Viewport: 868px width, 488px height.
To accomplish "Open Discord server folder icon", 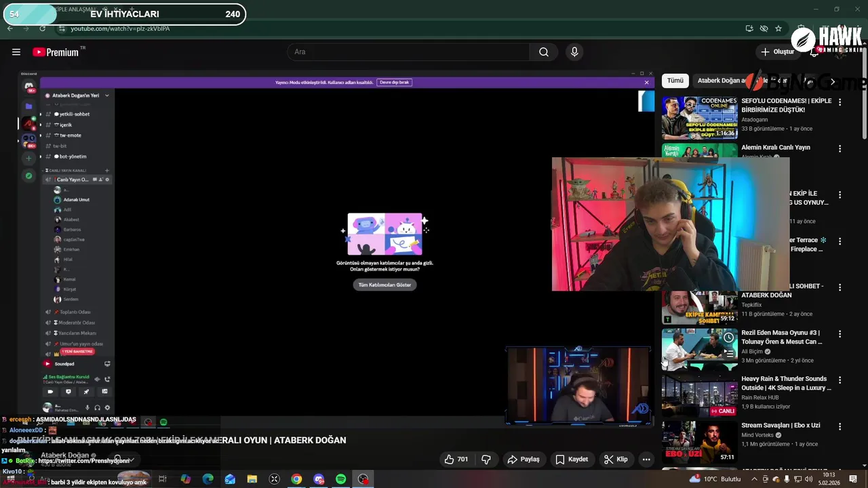I will coord(28,106).
